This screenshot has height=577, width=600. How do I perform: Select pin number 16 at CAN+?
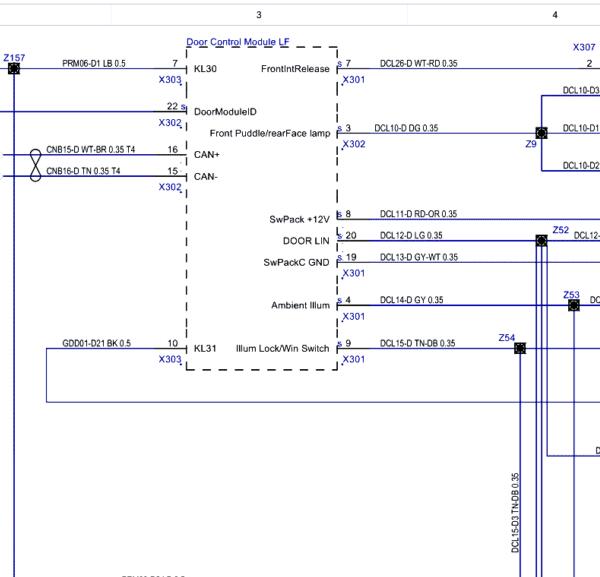click(173, 149)
